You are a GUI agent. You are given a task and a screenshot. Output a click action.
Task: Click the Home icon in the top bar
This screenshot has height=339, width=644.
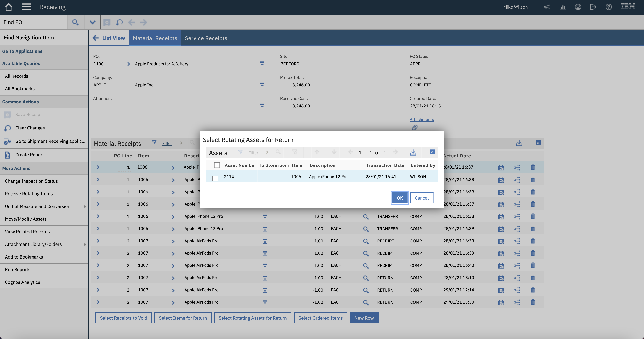(x=8, y=7)
